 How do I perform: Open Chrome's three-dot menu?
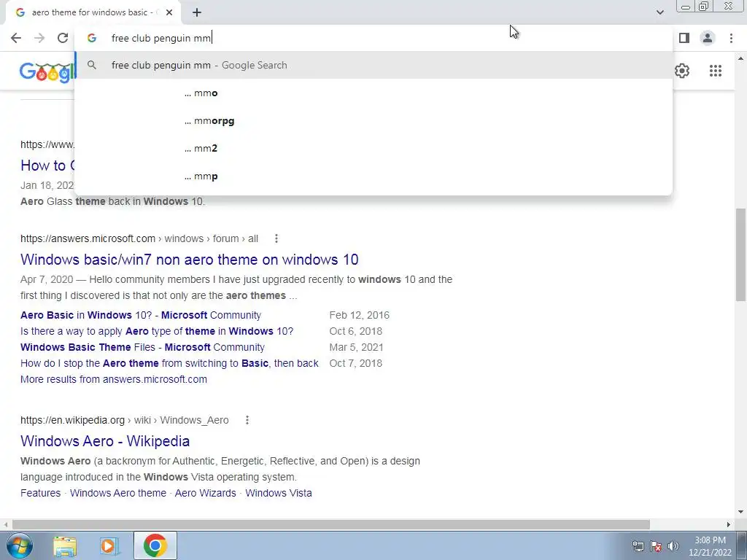(731, 38)
